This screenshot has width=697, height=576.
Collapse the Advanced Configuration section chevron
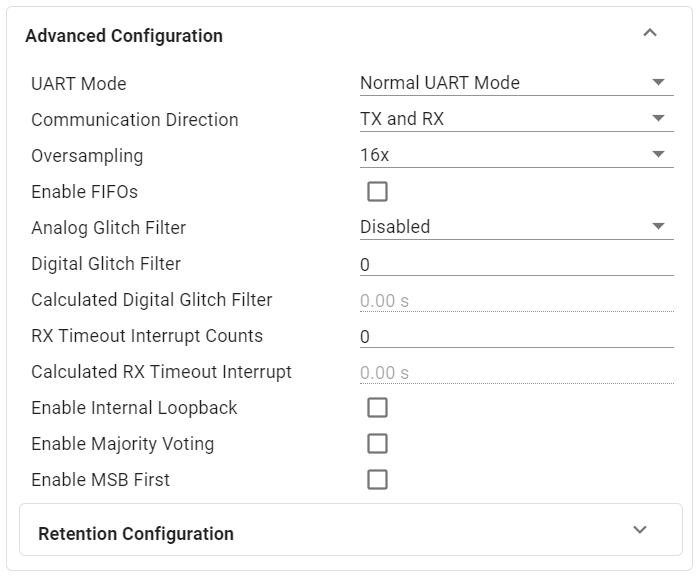tap(650, 33)
